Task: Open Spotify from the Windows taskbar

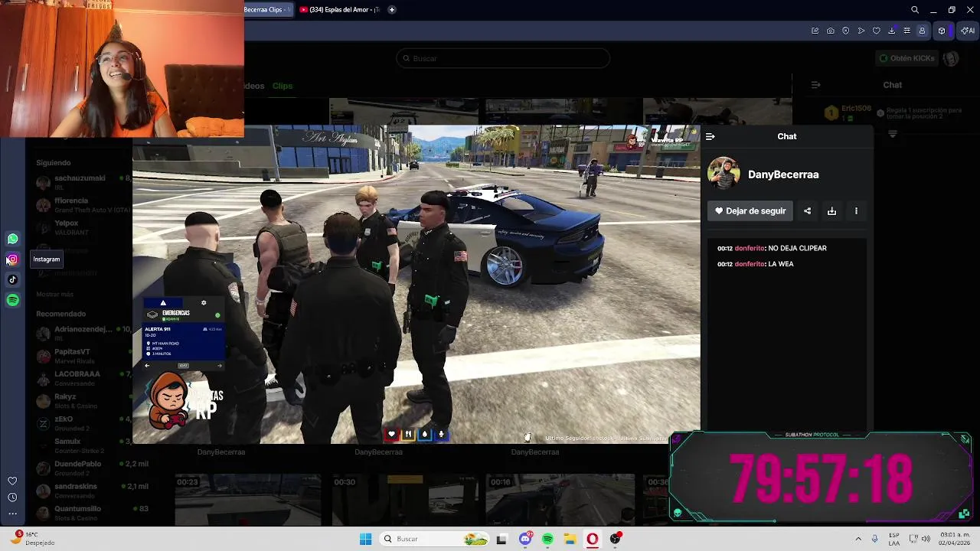Action: pyautogui.click(x=547, y=539)
